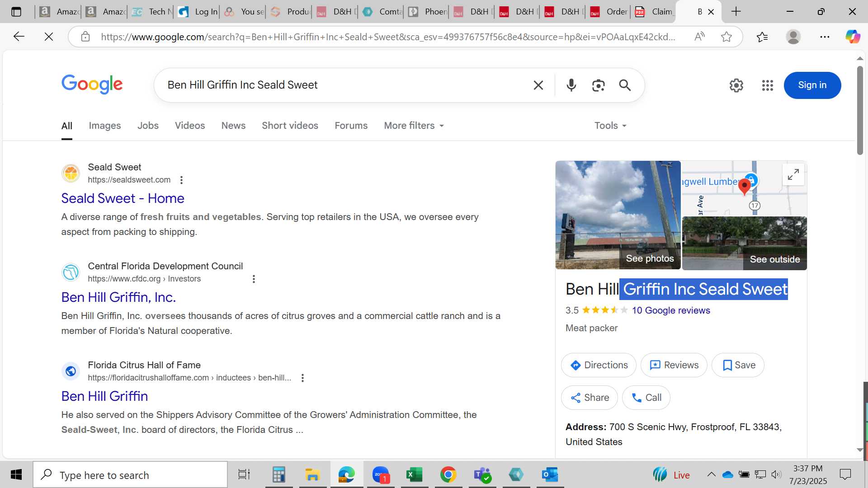Click the Share button

pos(589,398)
